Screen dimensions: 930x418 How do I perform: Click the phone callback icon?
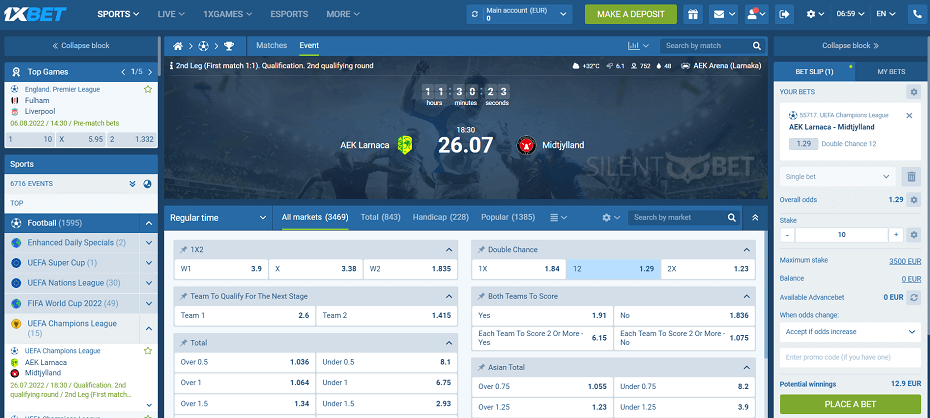916,14
